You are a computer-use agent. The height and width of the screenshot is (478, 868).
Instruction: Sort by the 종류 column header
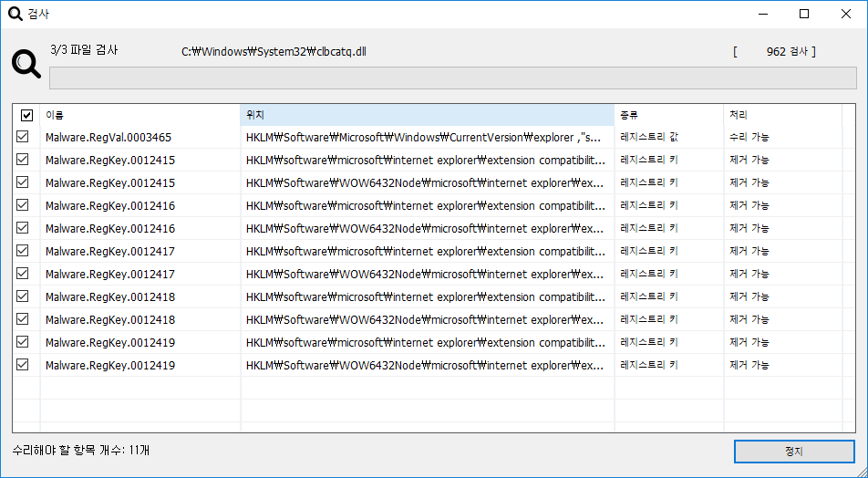668,115
